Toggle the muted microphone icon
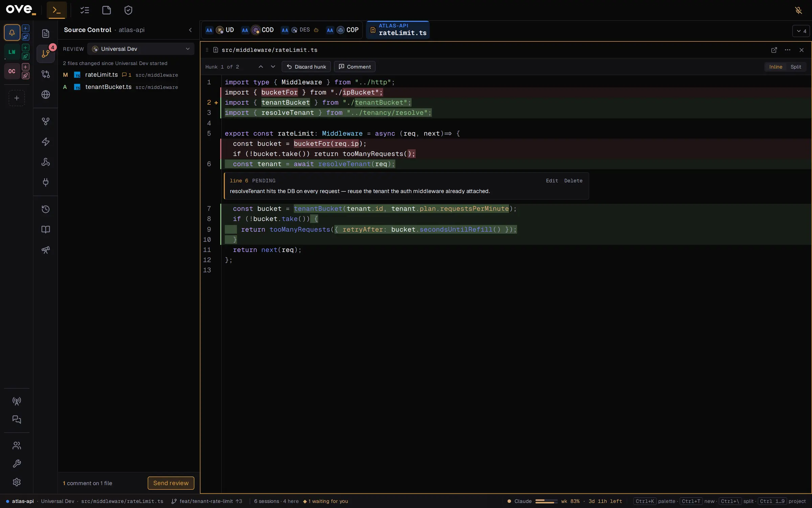Screen dimensions: 812x508 coord(799,10)
